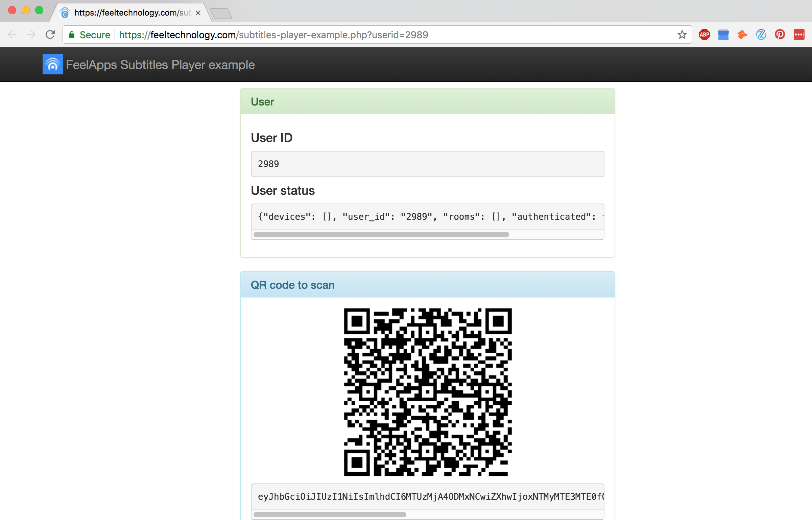Image resolution: width=812 pixels, height=520 pixels.
Task: Click the Pinterest extension icon
Action: point(780,34)
